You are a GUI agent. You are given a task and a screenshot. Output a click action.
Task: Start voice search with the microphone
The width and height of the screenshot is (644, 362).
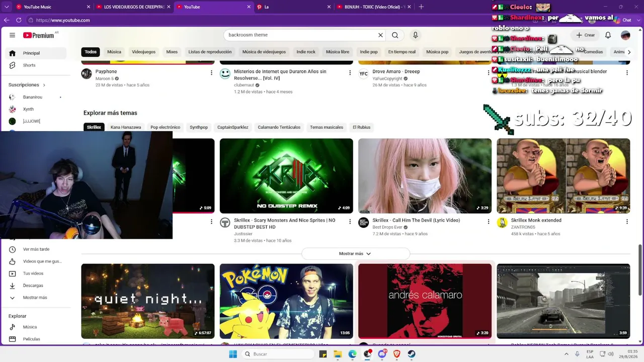click(x=416, y=35)
